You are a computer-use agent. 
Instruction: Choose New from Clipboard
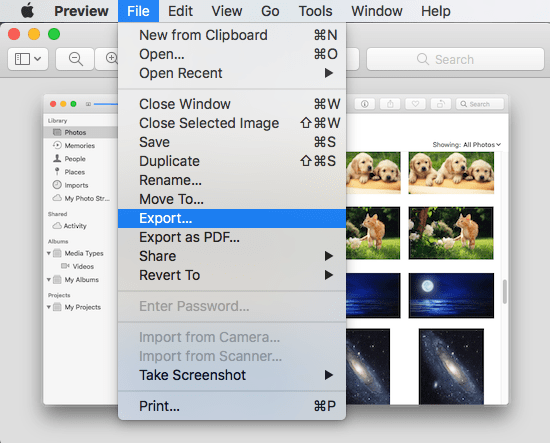tap(232, 35)
